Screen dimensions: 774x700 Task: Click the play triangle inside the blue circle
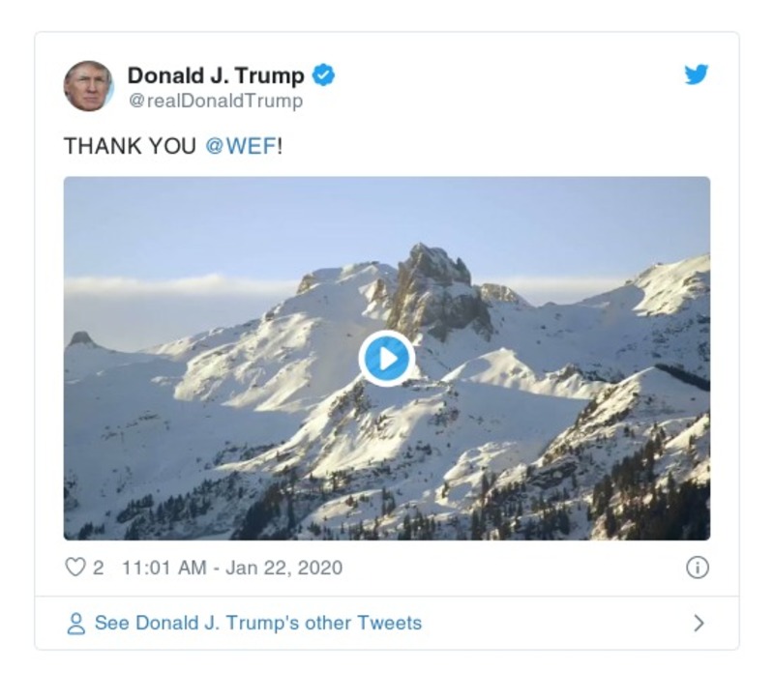tap(387, 357)
